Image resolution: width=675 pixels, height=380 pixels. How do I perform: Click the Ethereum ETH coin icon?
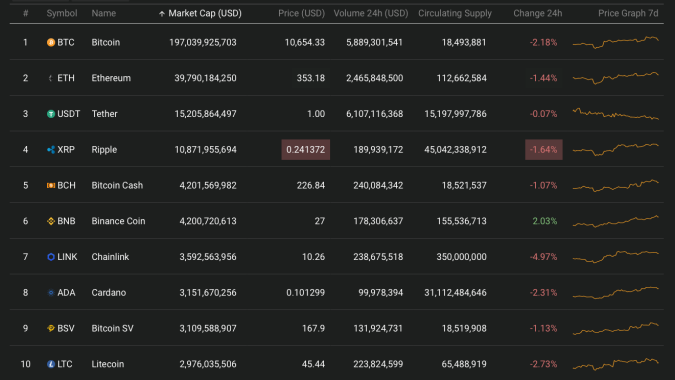[51, 78]
